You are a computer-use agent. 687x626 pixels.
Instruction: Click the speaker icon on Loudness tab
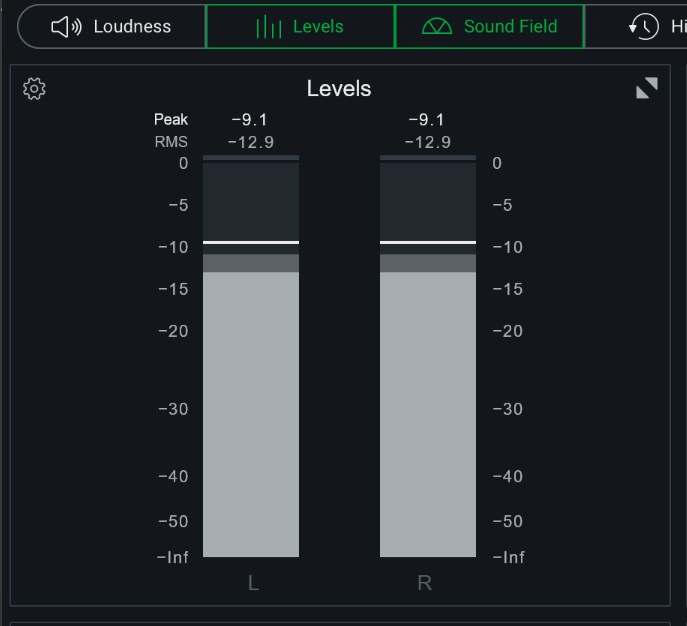point(66,27)
